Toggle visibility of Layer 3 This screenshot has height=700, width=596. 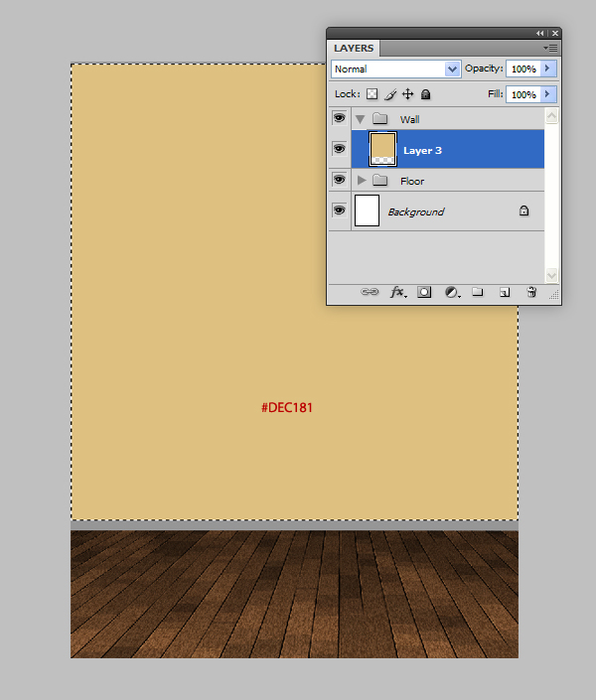coord(339,150)
